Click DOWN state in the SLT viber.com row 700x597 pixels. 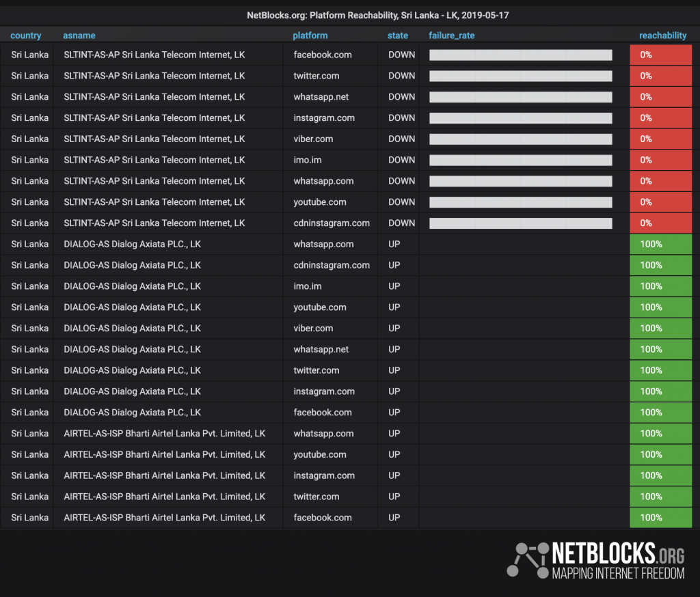pyautogui.click(x=401, y=139)
